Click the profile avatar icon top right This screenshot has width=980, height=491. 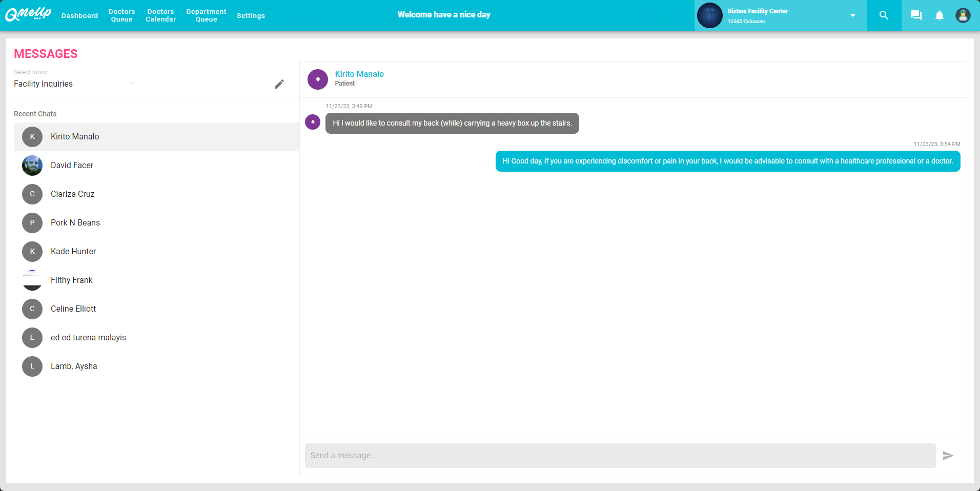click(x=963, y=15)
